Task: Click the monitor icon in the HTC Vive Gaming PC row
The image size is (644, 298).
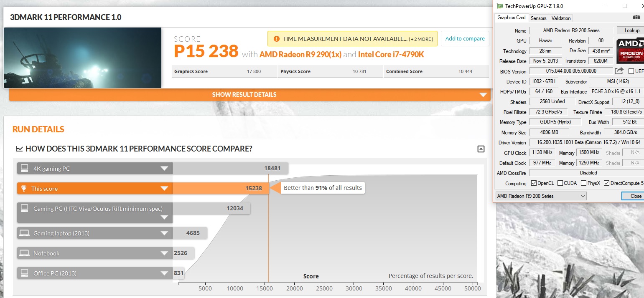Action: tap(25, 208)
